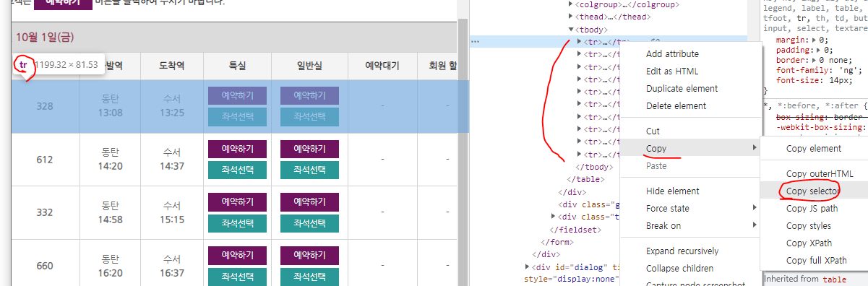Click the 도착역 column header
Image resolution: width=868 pixels, height=286 pixels.
pyautogui.click(x=171, y=66)
